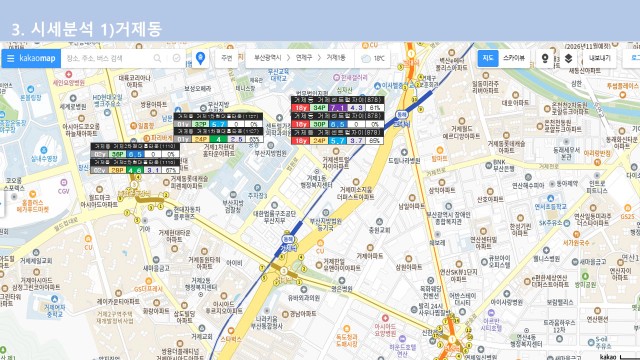Click the 내보내기 export button

coord(599,58)
